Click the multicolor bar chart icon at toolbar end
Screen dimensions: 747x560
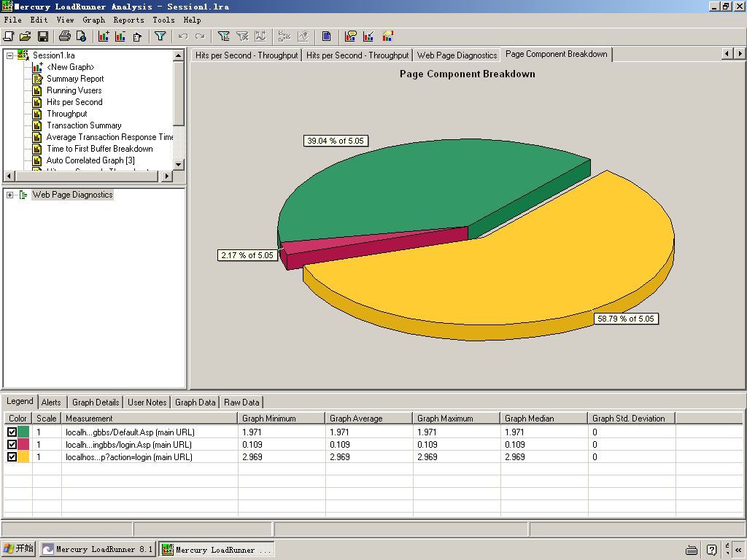(388, 36)
